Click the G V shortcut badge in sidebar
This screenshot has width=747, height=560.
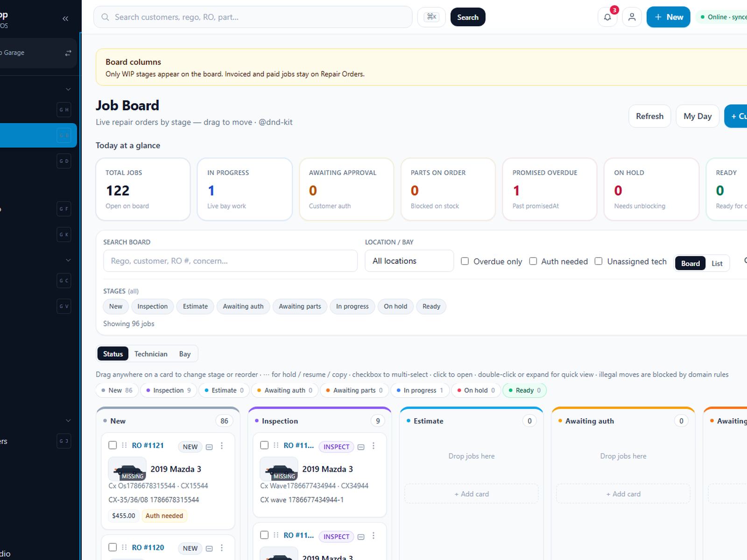click(64, 306)
